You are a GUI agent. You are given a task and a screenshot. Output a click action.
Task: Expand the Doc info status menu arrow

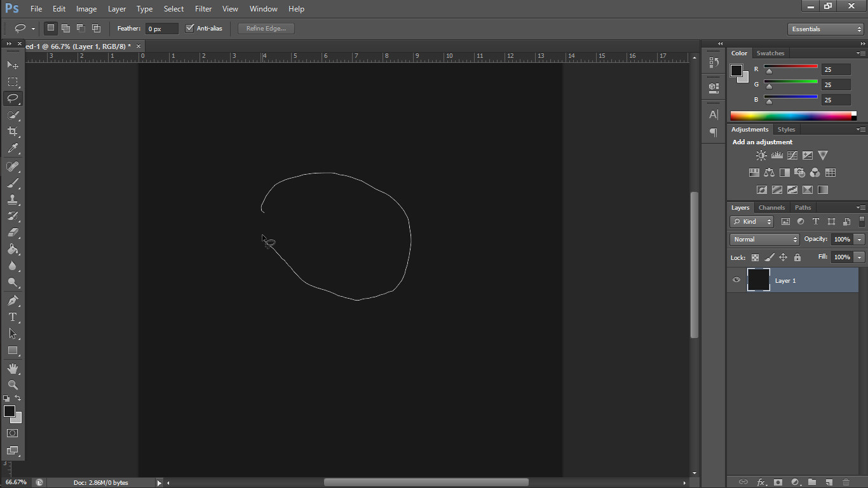[x=159, y=483]
